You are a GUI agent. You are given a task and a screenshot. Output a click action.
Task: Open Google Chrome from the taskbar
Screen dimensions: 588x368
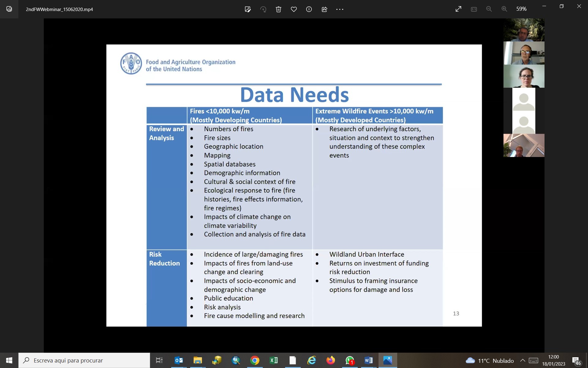click(255, 360)
